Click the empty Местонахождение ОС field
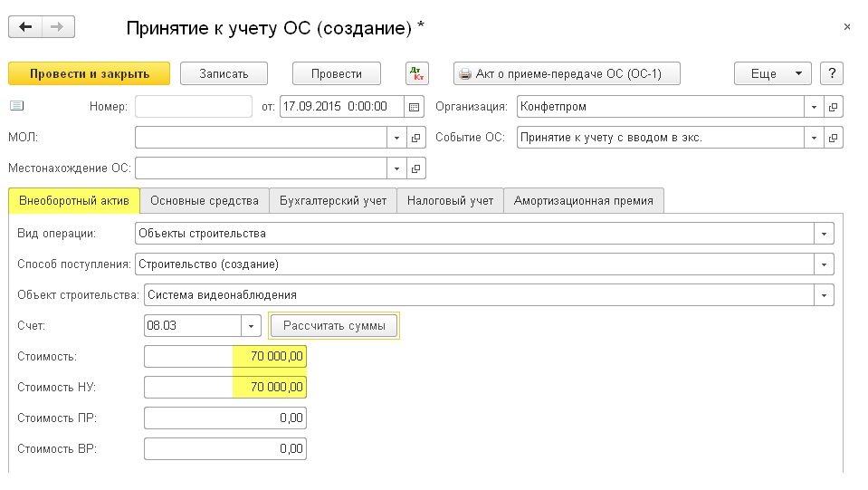Viewport: 868px width, 490px height. click(261, 168)
